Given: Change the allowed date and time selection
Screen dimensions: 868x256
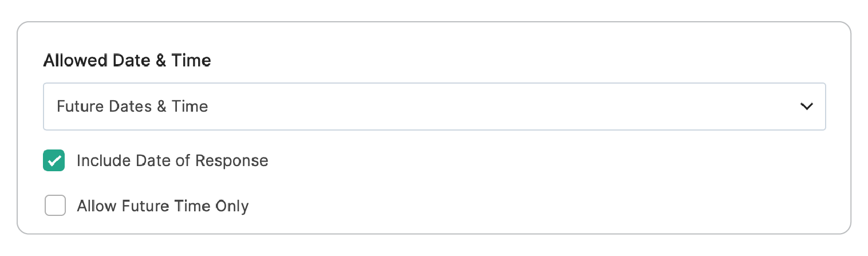Looking at the screenshot, I should 434,107.
